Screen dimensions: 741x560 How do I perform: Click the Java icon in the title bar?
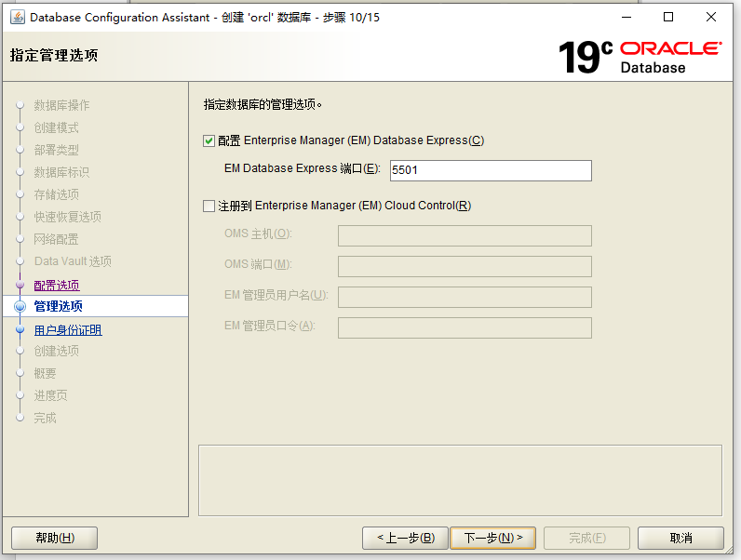(x=18, y=18)
